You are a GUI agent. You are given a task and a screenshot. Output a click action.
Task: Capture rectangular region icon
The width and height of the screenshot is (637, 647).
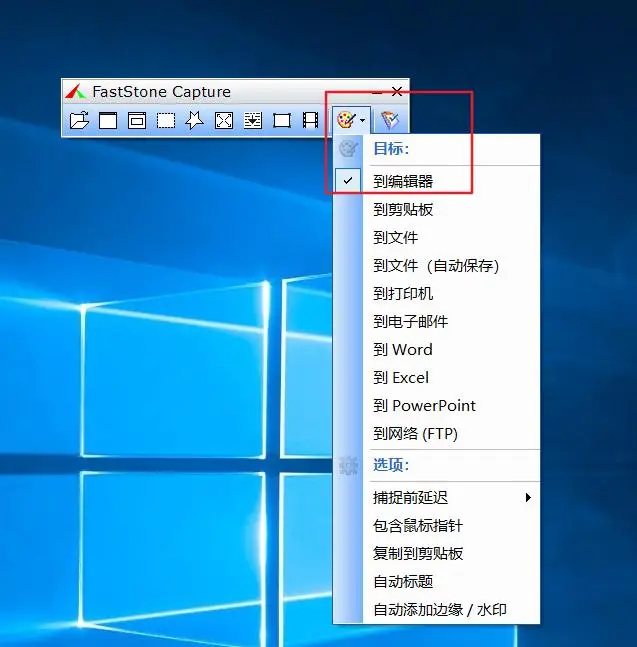coord(166,120)
